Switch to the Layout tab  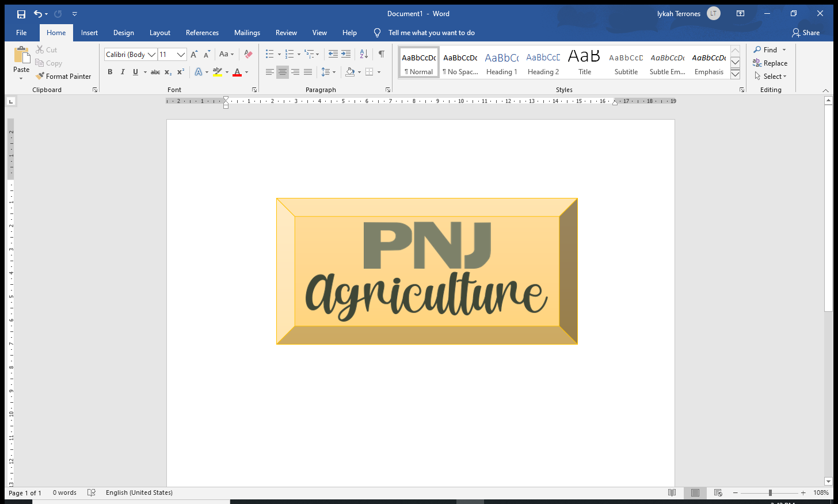159,33
